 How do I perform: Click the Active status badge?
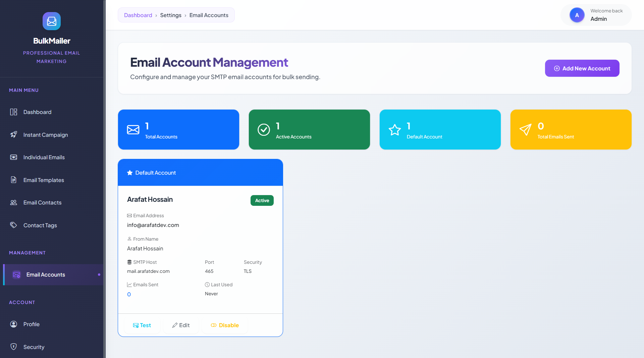pyautogui.click(x=262, y=200)
